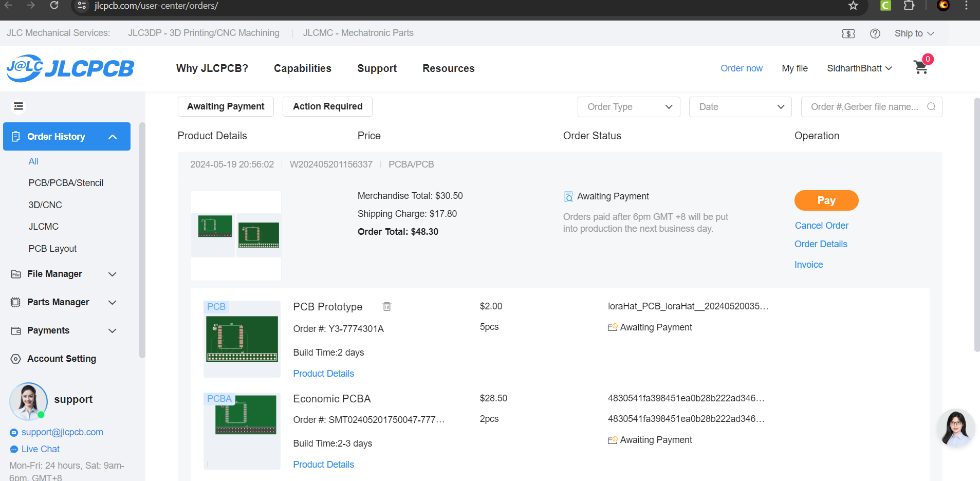This screenshot has width=980, height=481.
Task: Click loraHat_PCB_loraHat file name text
Action: [688, 306]
